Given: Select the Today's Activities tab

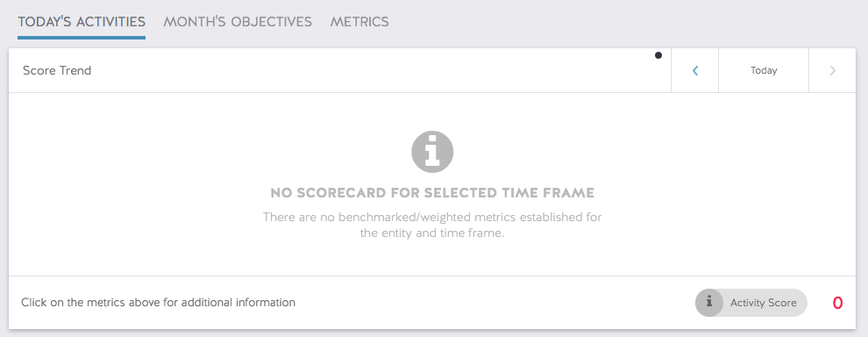Looking at the screenshot, I should pyautogui.click(x=82, y=22).
